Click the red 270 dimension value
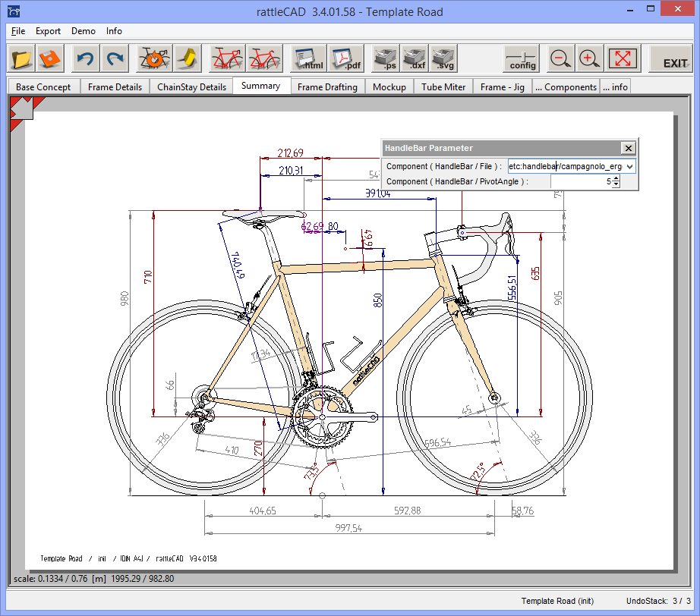Image resolution: width=700 pixels, height=616 pixels. (x=258, y=449)
